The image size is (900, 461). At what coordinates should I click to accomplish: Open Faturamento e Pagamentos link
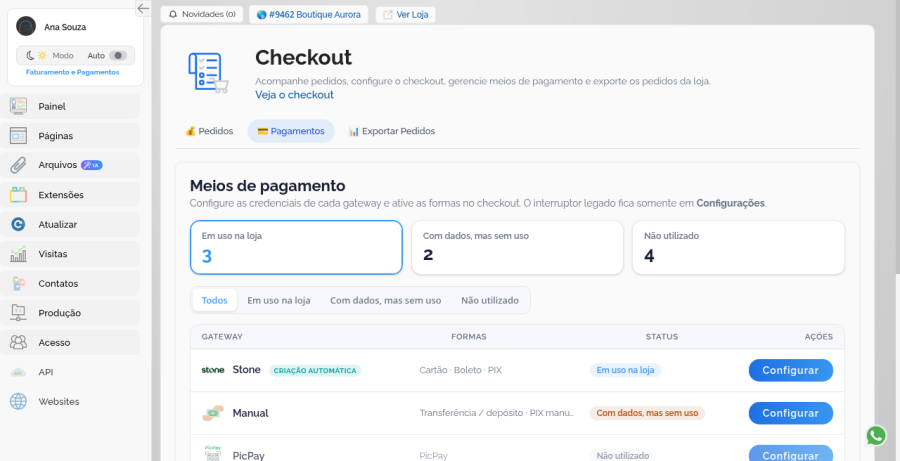point(72,72)
